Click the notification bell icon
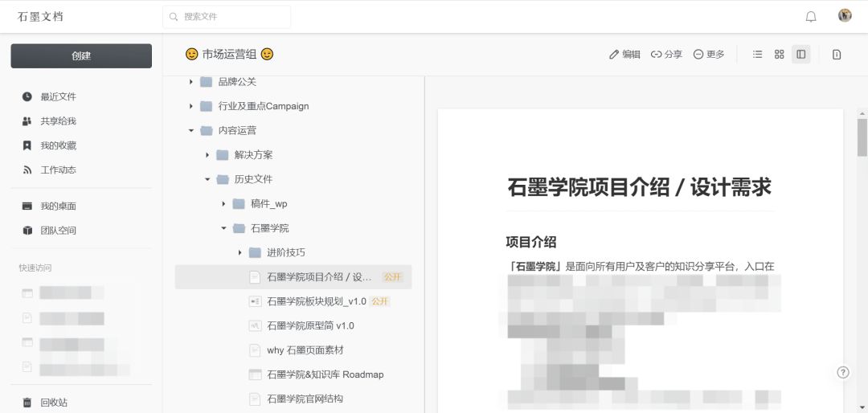868x413 pixels. coord(810,17)
